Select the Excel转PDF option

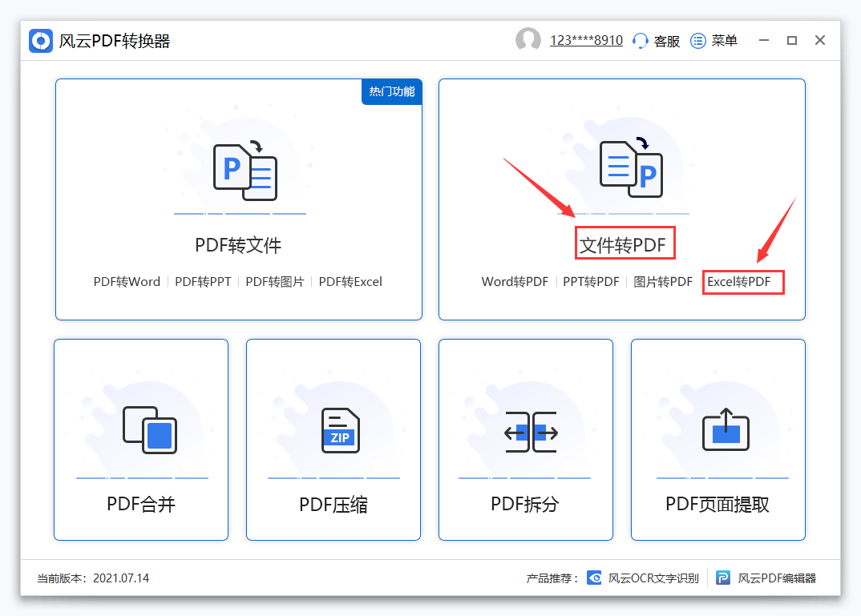[x=742, y=281]
